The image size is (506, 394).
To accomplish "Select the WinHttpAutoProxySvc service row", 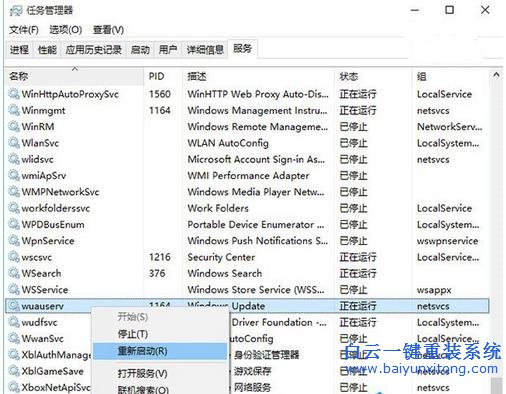I will click(x=247, y=94).
